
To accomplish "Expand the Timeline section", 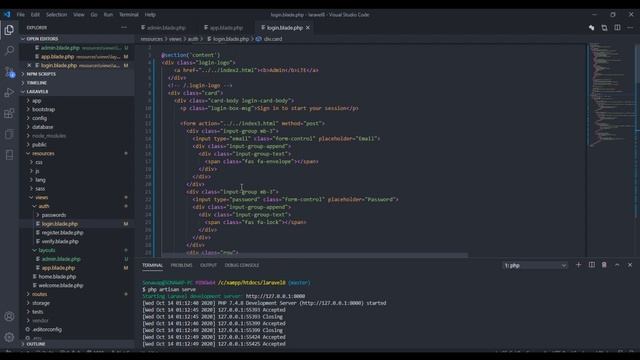I will click(x=78, y=83).
